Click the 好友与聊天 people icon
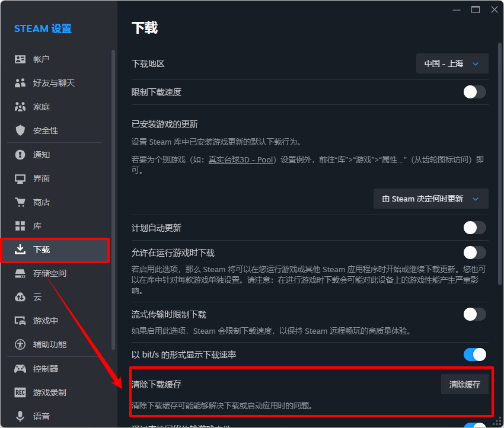 click(20, 83)
